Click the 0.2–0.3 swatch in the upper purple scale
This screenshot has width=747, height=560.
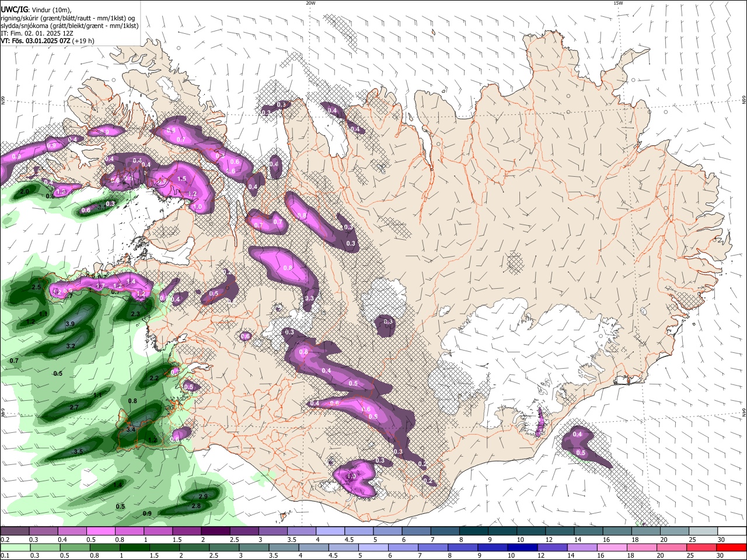15,531
